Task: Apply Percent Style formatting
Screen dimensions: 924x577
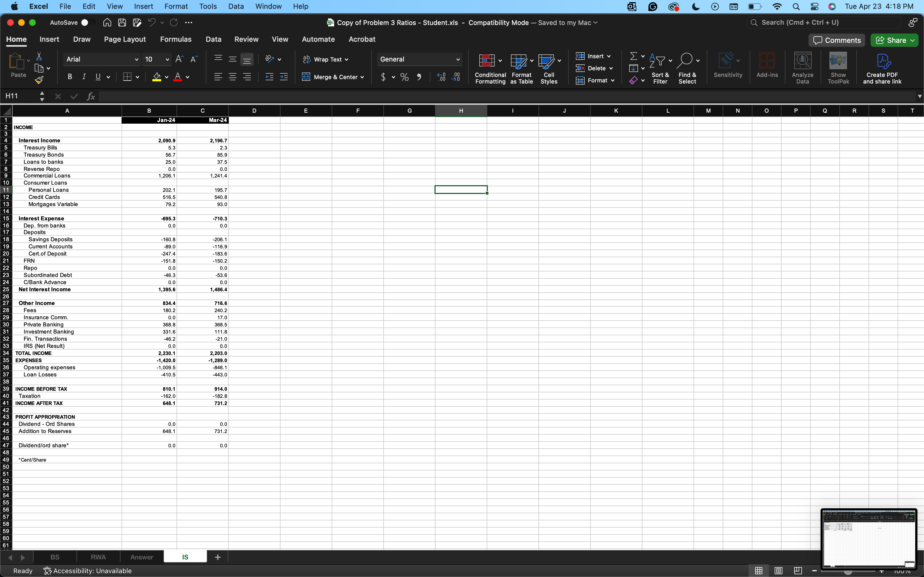Action: coord(404,77)
